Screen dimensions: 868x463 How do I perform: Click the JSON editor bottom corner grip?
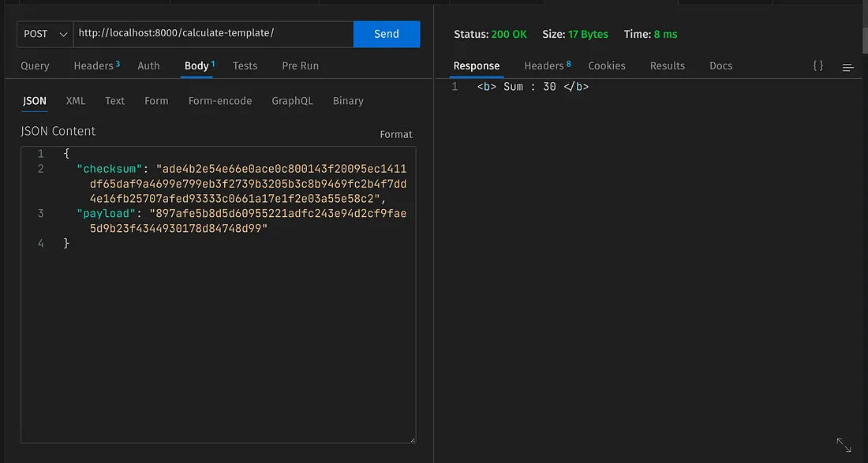click(x=413, y=440)
